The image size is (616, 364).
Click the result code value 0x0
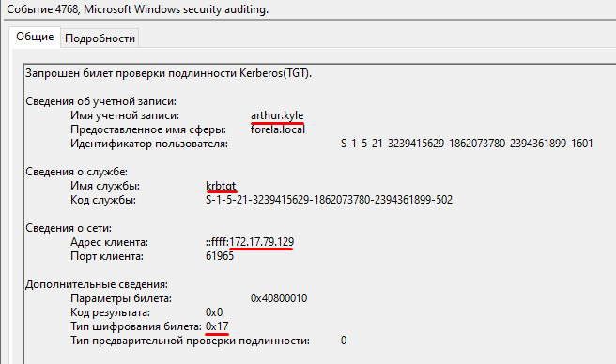point(214,312)
